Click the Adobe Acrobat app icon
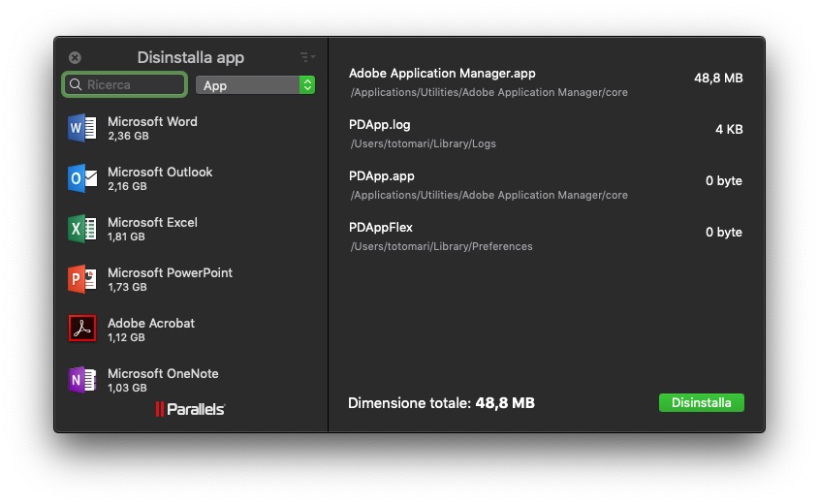Viewport: 819px width, 504px height. pyautogui.click(x=82, y=328)
